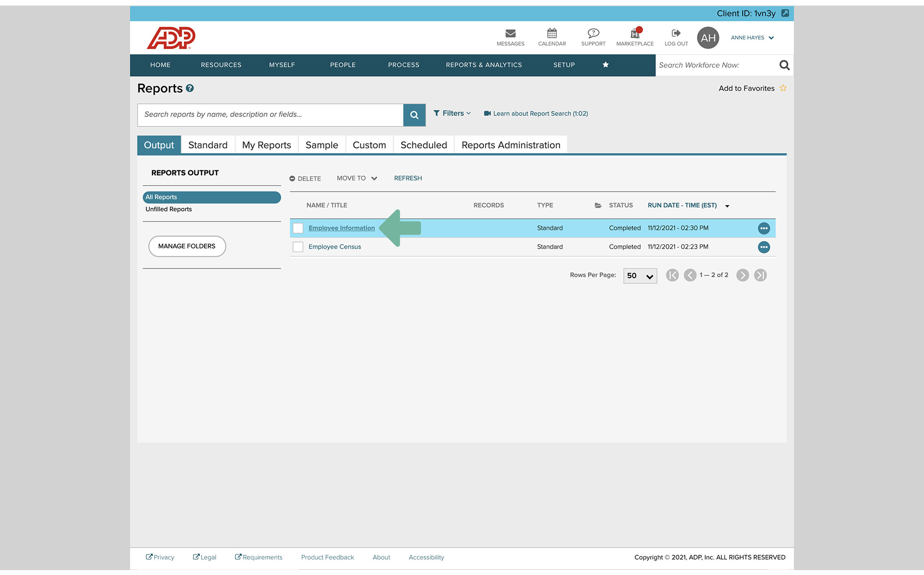Click the Delete button
The image size is (924, 575).
(305, 179)
